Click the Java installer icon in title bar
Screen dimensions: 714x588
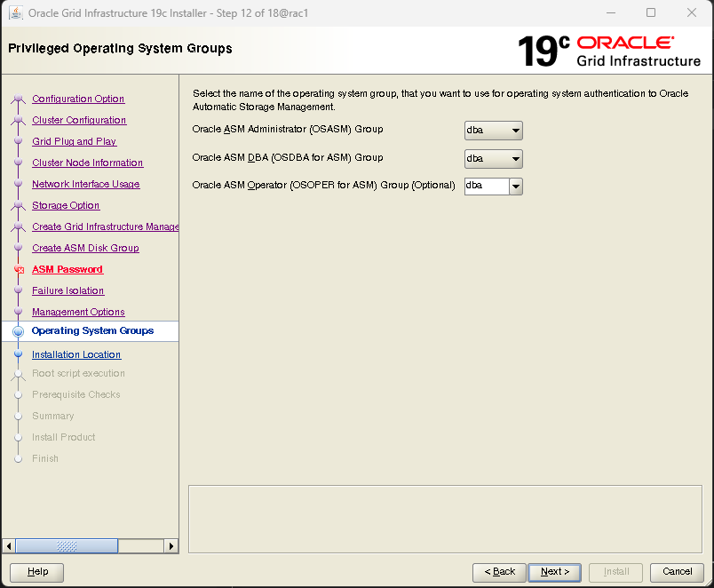pos(15,12)
